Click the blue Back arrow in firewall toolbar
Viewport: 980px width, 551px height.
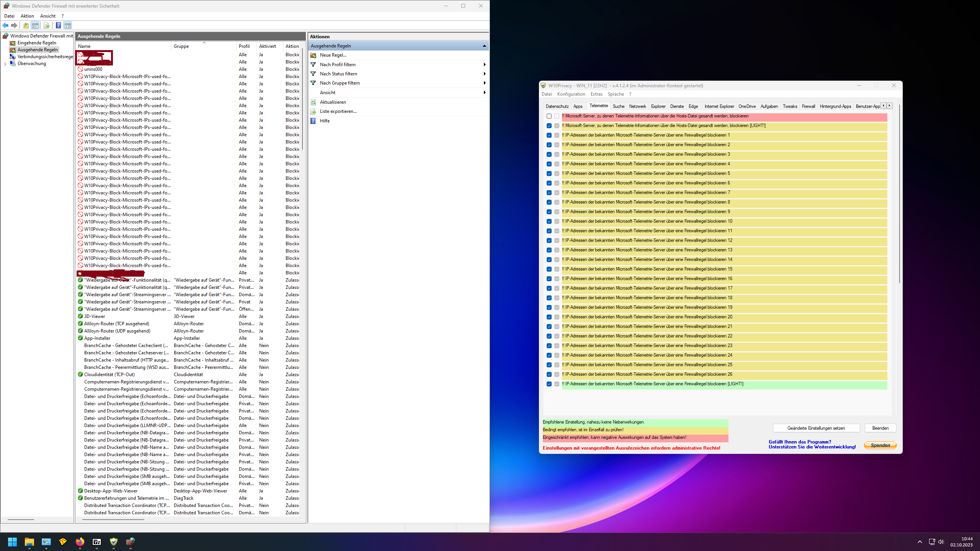coord(5,26)
